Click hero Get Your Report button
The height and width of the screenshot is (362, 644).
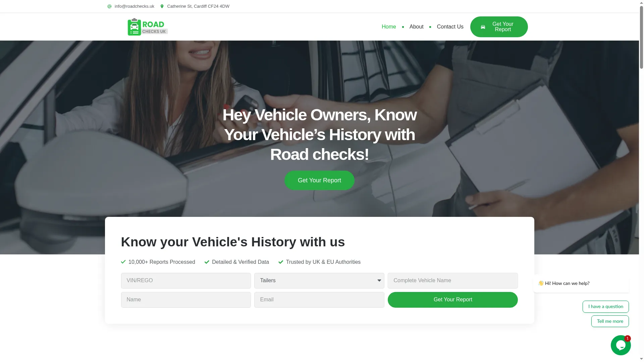(x=319, y=180)
